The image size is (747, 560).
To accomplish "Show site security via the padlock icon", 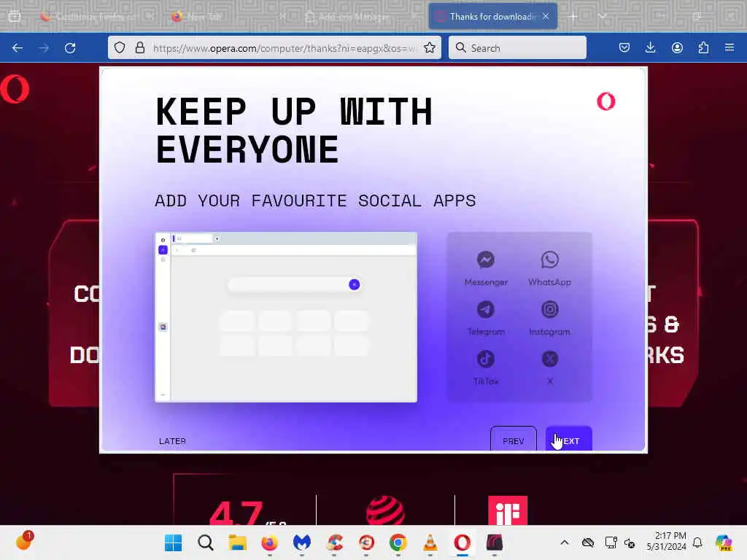I will tap(139, 47).
